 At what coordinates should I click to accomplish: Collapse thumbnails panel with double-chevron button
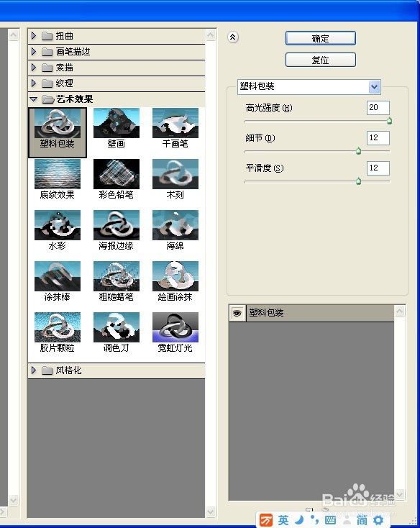coord(233,37)
